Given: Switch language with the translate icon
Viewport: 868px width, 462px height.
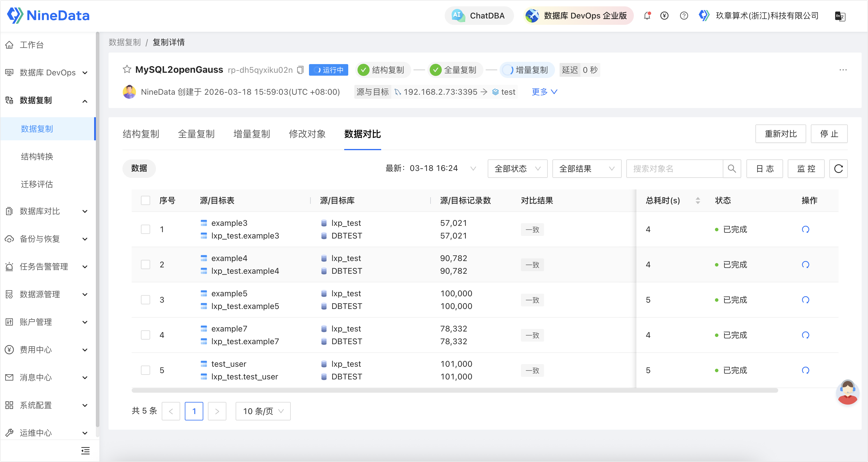Looking at the screenshot, I should (839, 16).
